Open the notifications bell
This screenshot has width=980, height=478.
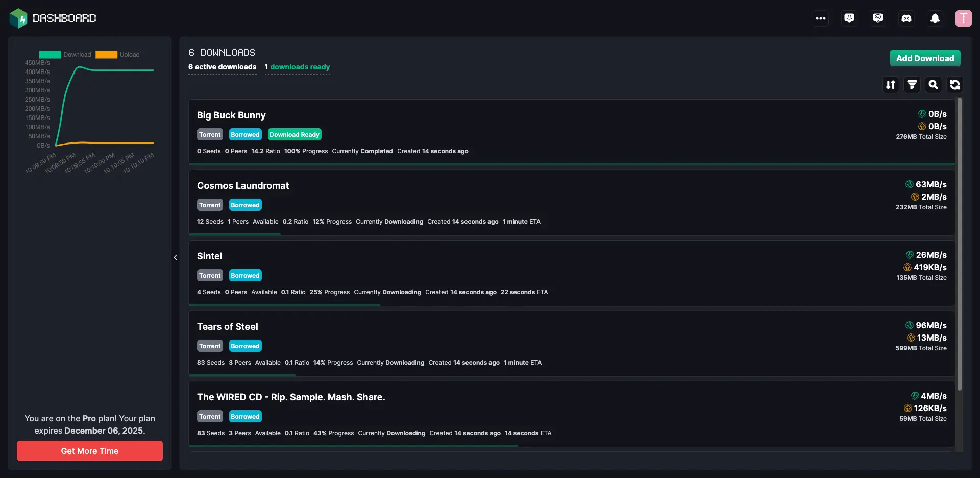[x=935, y=18]
